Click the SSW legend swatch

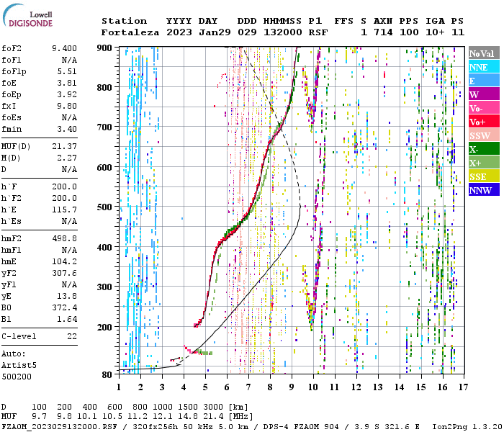[484, 135]
